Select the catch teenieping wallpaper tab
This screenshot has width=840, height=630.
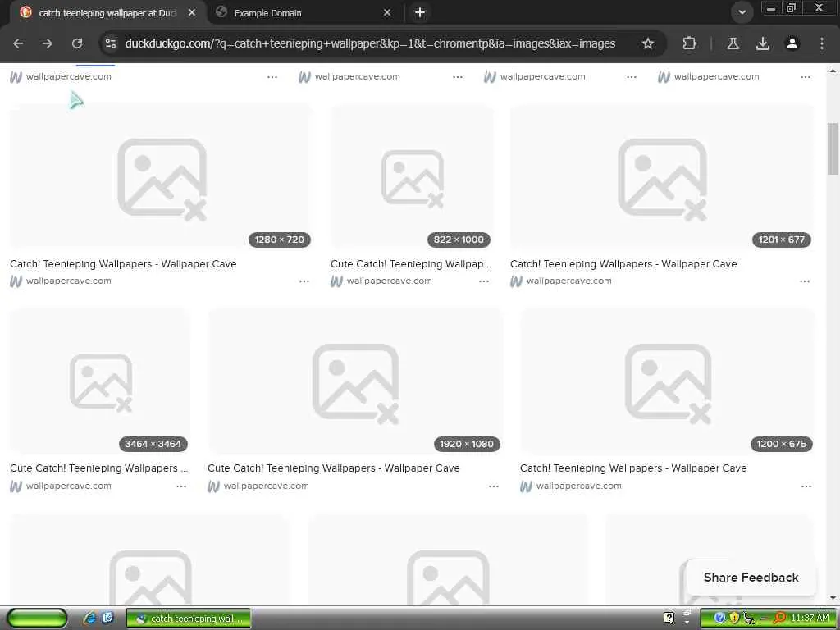pyautogui.click(x=107, y=13)
